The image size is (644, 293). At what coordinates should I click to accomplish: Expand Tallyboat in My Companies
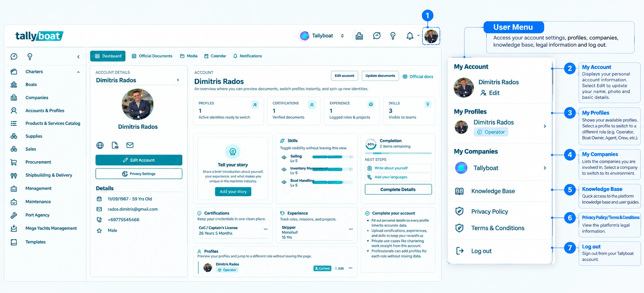[x=545, y=168]
